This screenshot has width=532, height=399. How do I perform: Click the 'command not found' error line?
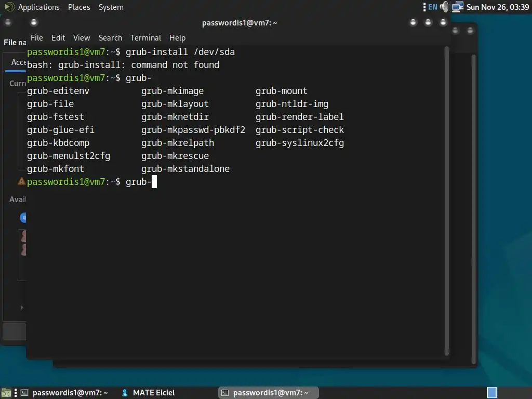(x=123, y=65)
